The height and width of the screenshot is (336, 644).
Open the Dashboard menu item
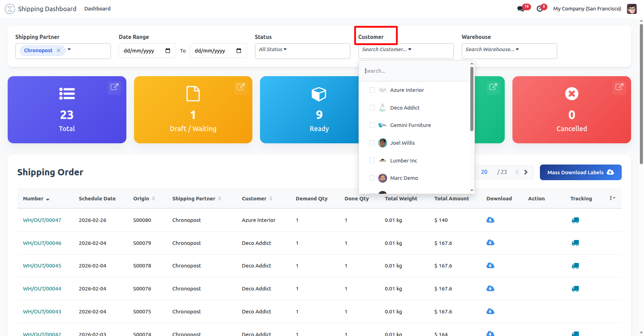pos(97,9)
